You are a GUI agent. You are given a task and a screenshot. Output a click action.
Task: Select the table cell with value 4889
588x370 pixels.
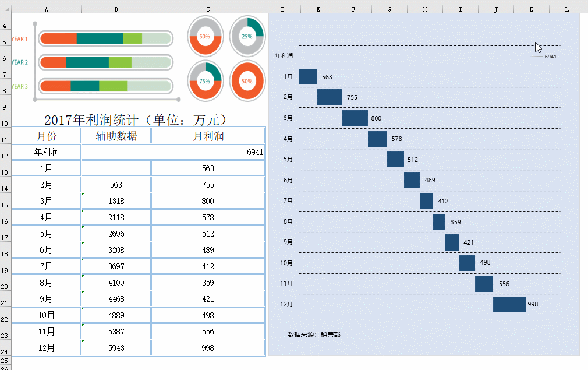coord(116,316)
